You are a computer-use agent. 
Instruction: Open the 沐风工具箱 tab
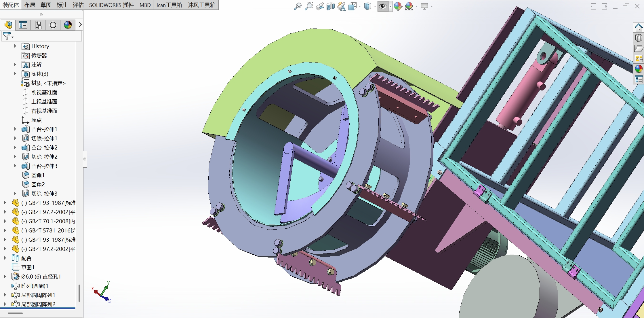point(202,5)
